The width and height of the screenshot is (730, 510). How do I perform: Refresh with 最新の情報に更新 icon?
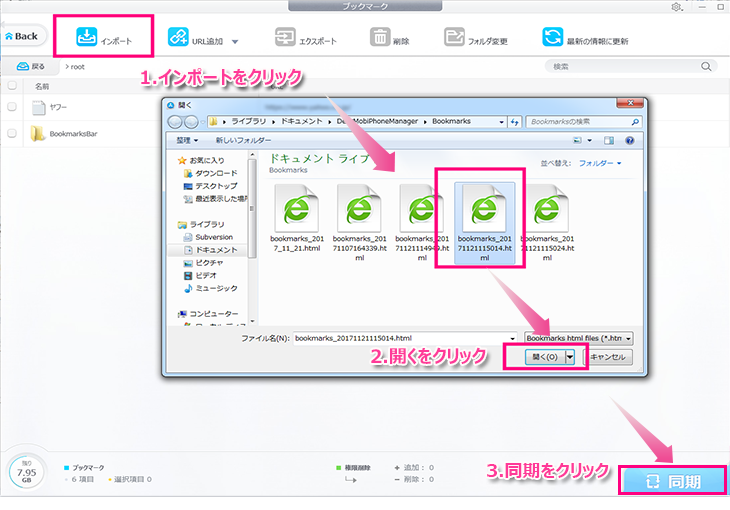point(552,39)
